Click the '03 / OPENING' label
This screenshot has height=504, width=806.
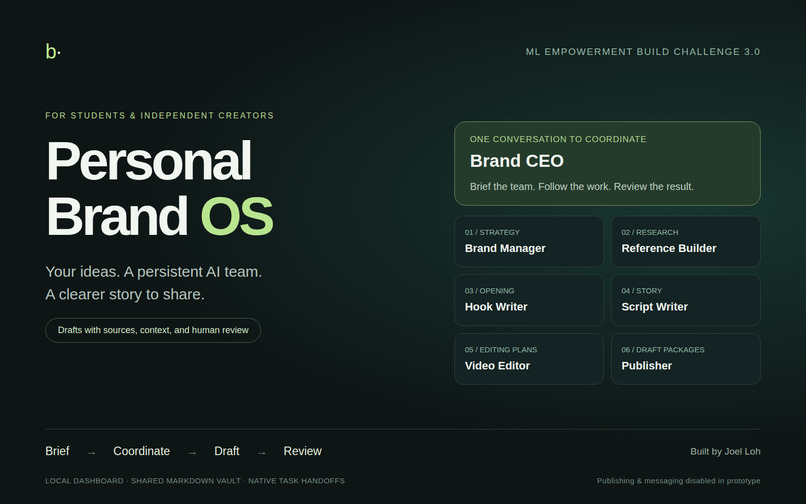click(489, 291)
